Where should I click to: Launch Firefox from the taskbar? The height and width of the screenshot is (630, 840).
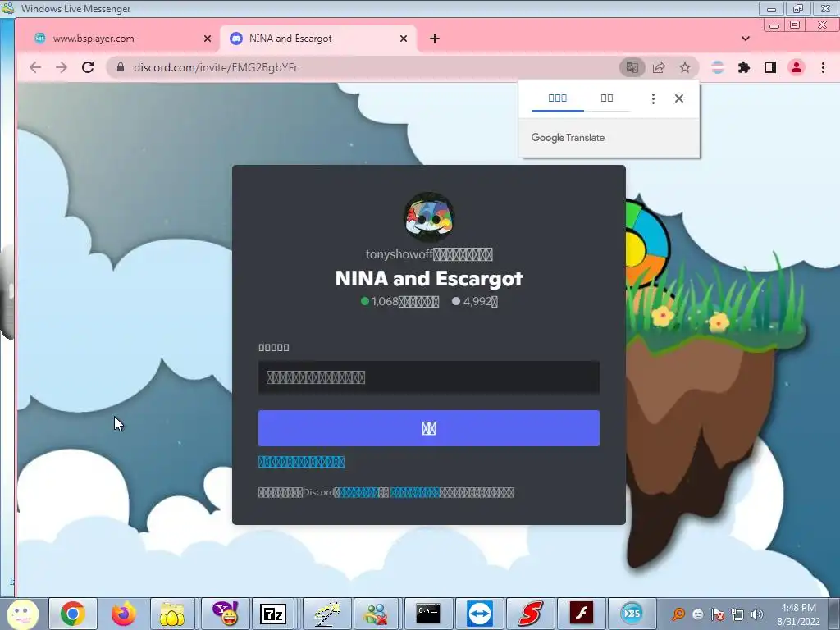(123, 614)
